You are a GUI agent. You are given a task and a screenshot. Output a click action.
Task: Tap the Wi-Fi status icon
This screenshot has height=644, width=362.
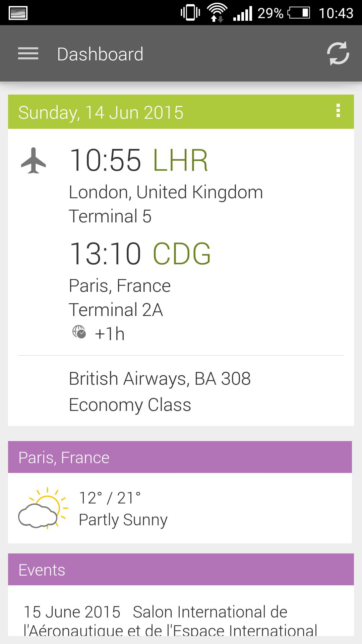point(216,13)
